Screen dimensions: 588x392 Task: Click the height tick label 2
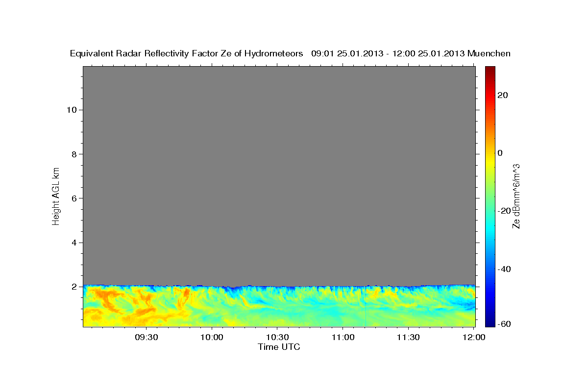point(73,287)
